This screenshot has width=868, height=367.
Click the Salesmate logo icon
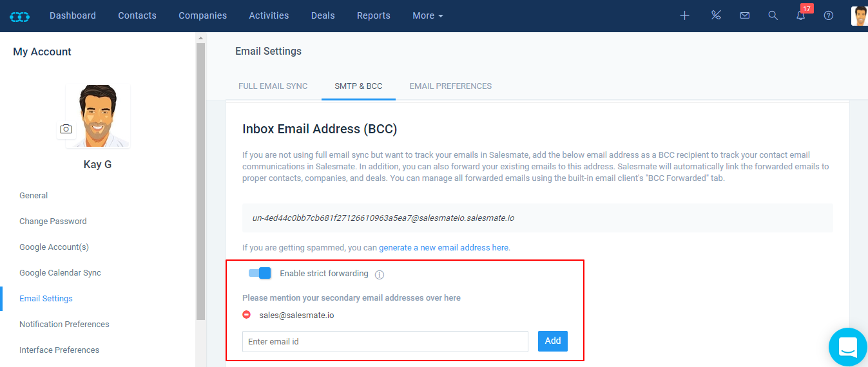pyautogui.click(x=20, y=16)
